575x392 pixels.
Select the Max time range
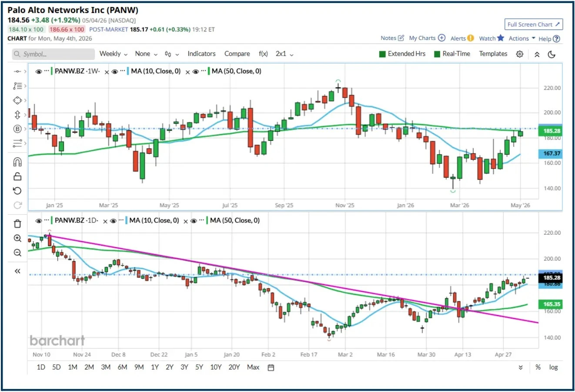253,368
